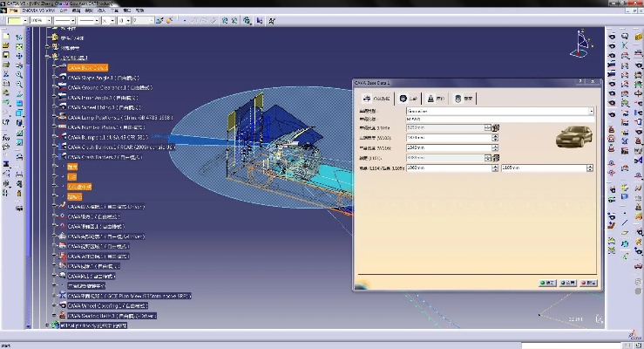The width and height of the screenshot is (644, 349).
Task: Click the measure icon beside the first length field
Action: point(494,127)
